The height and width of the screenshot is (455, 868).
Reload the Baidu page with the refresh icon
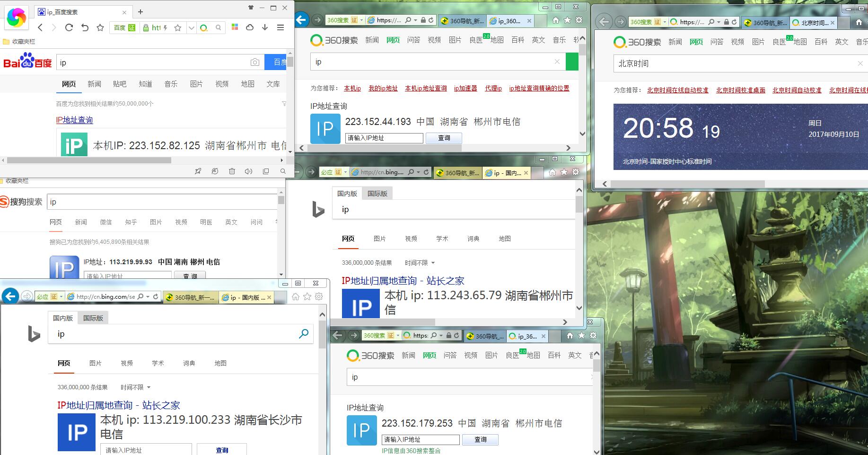click(x=69, y=27)
